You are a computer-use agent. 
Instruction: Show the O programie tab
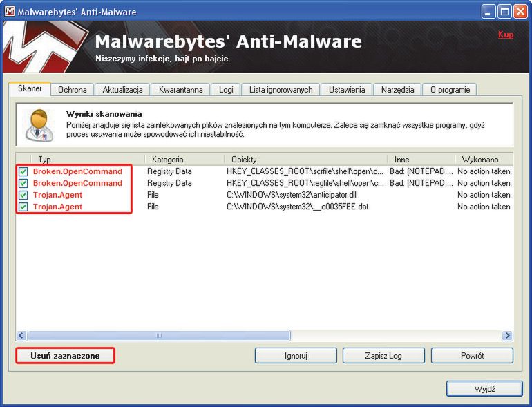[x=450, y=90]
